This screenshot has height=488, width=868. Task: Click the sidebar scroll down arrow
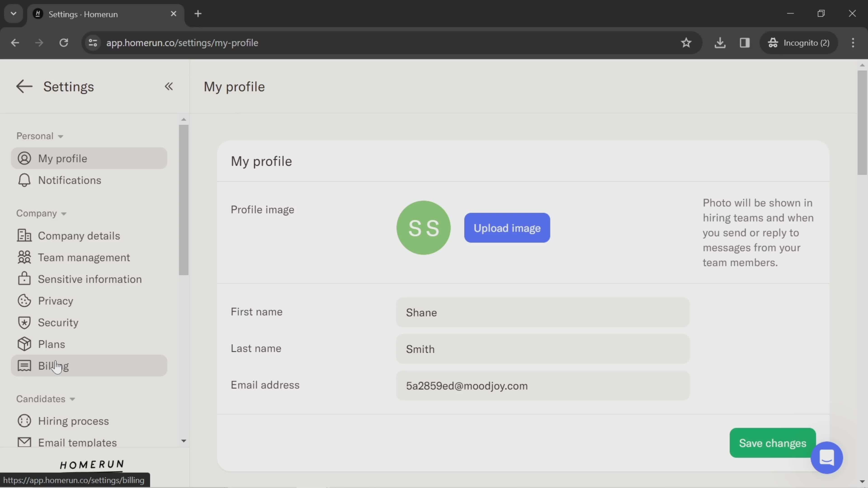[184, 441]
